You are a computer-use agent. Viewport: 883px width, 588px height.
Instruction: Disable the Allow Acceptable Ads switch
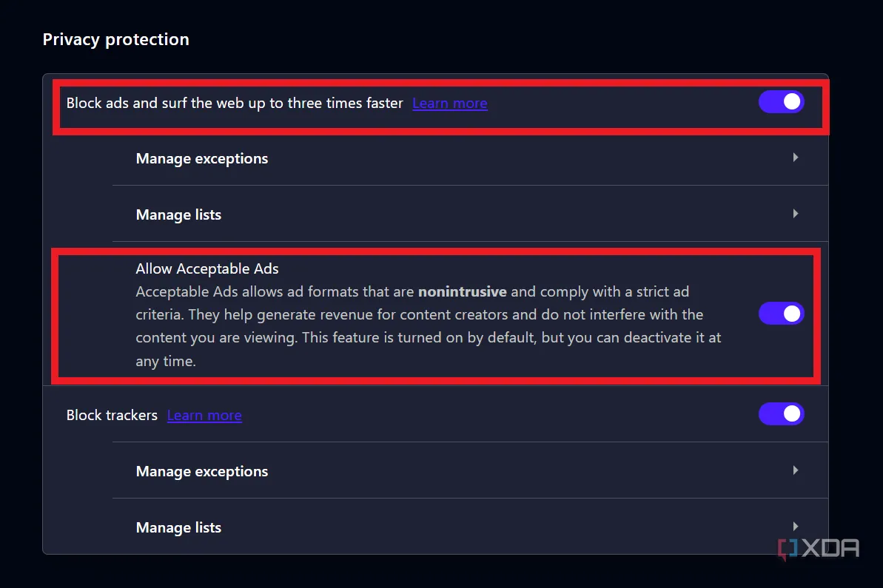(x=781, y=314)
